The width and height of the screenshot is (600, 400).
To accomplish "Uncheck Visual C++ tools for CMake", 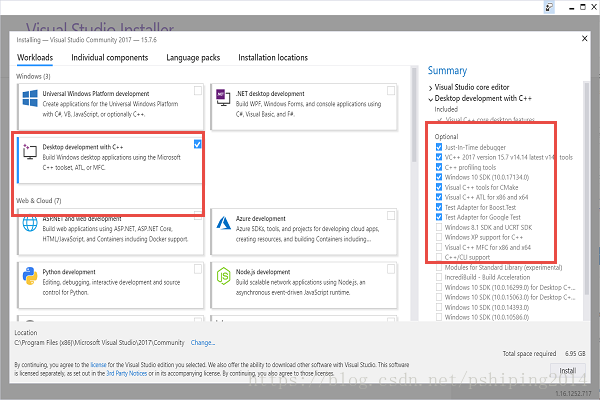I will click(x=439, y=187).
